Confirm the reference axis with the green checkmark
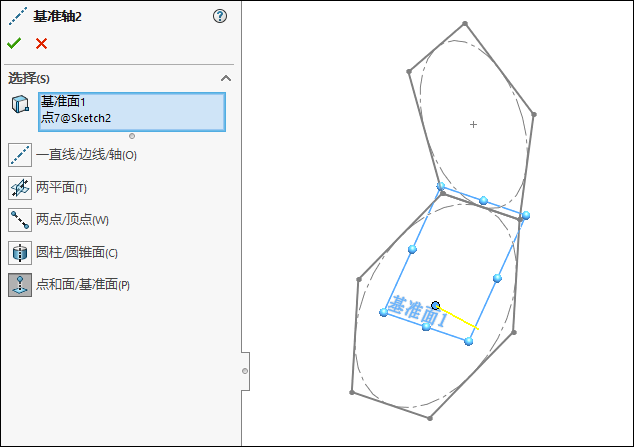 14,43
